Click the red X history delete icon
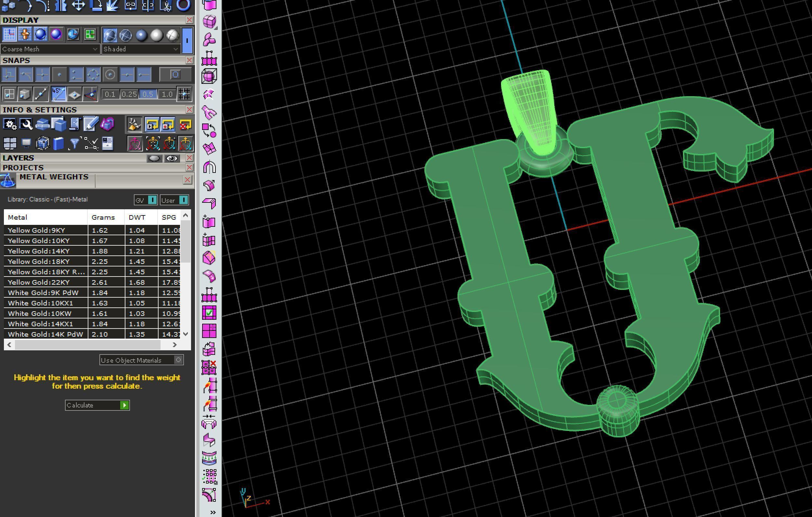812x517 pixels. 185,125
